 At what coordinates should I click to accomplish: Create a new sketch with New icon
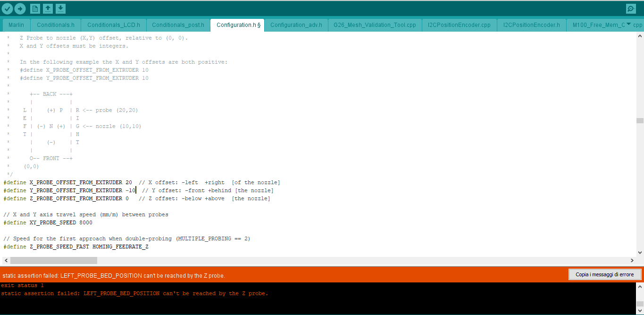35,9
